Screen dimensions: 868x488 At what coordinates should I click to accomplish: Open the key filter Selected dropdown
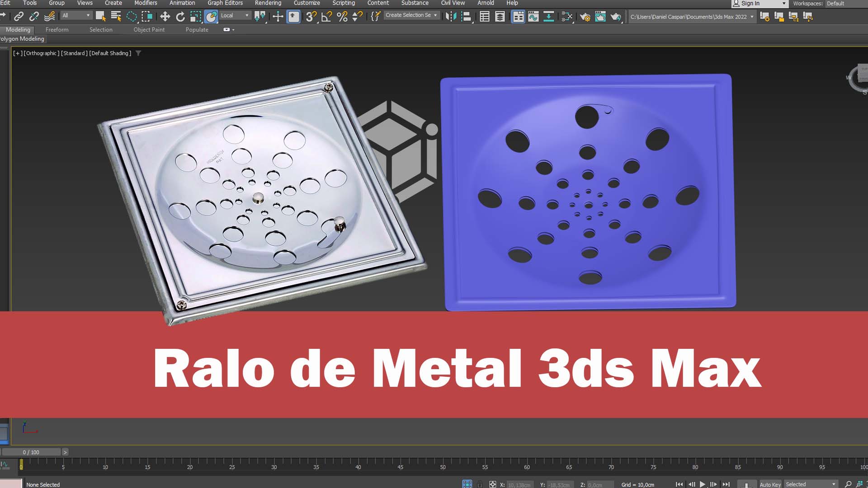811,484
